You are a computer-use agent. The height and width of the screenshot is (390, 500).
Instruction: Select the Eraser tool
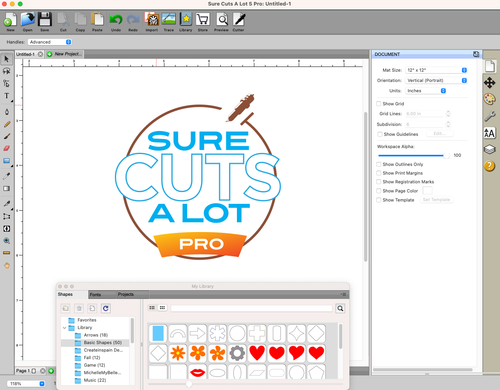point(6,148)
